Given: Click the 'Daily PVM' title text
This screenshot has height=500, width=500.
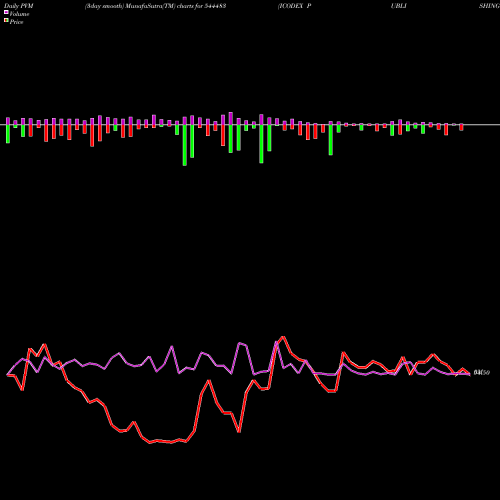Looking at the screenshot, I should [19, 6].
